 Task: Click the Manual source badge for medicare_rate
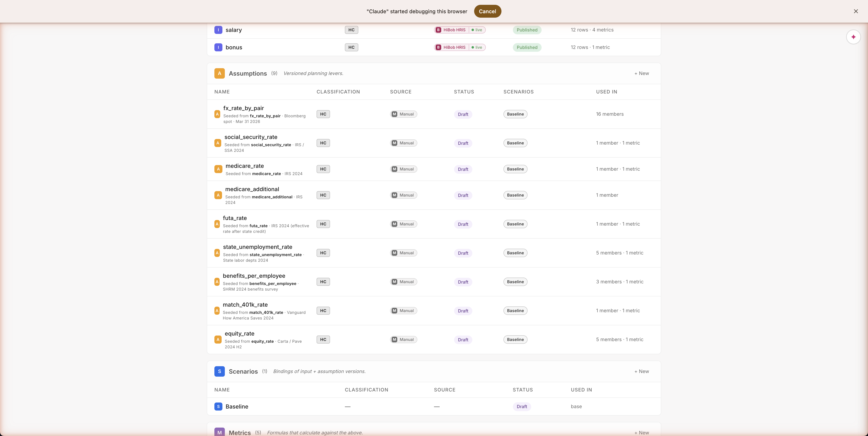403,169
